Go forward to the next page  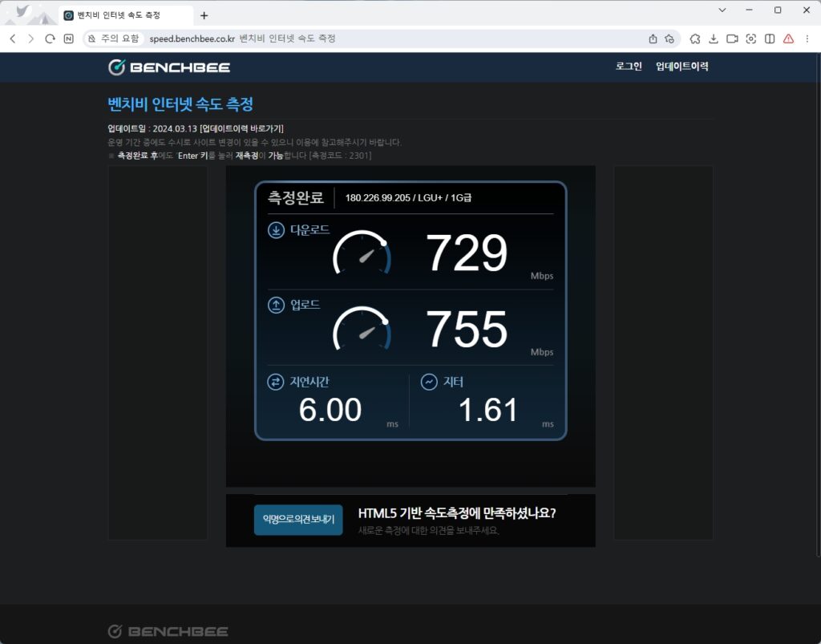click(x=31, y=38)
